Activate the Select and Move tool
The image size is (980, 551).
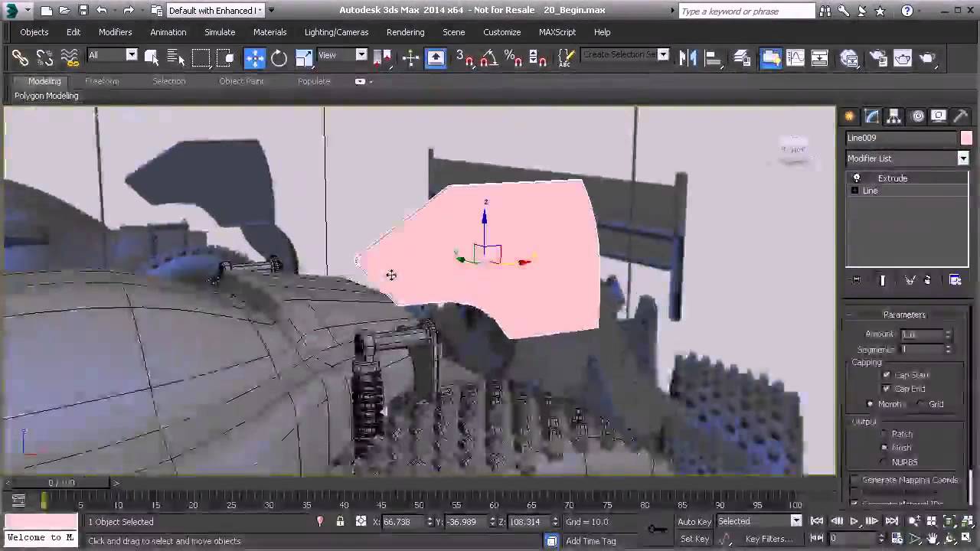click(254, 57)
